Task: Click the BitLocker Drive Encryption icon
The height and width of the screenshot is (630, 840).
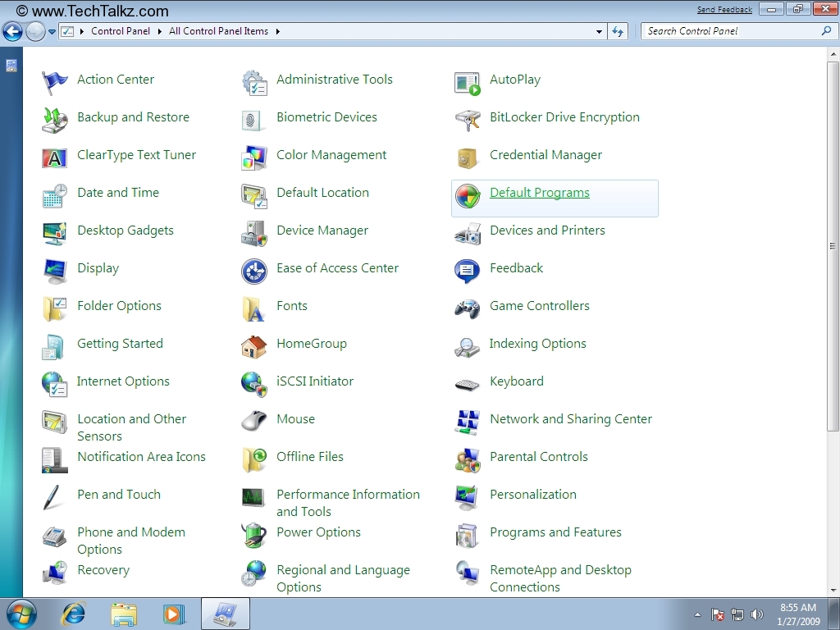Action: click(467, 120)
